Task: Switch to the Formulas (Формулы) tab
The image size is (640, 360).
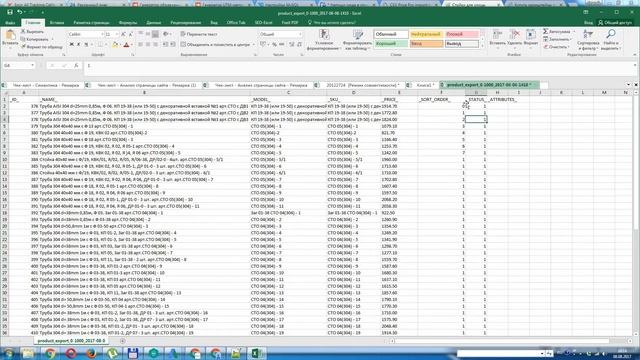Action: pos(128,22)
